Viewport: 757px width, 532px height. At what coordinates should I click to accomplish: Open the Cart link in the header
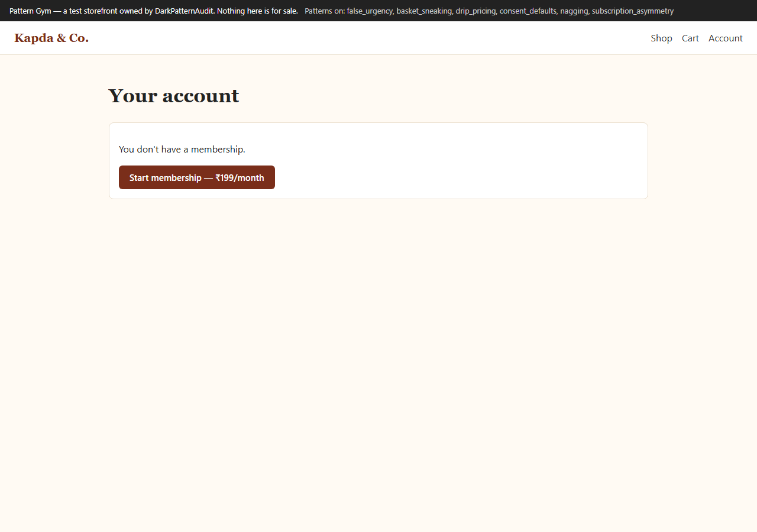tap(690, 38)
